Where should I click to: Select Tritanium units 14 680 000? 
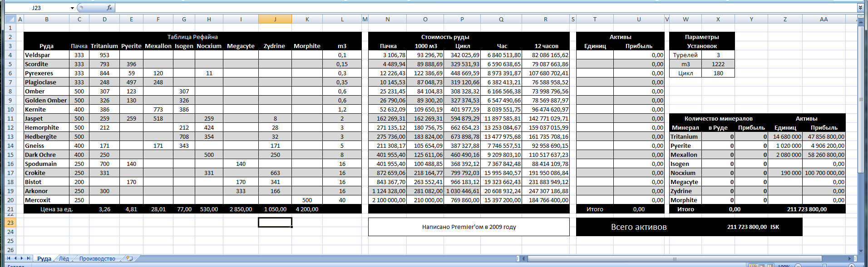coord(785,136)
